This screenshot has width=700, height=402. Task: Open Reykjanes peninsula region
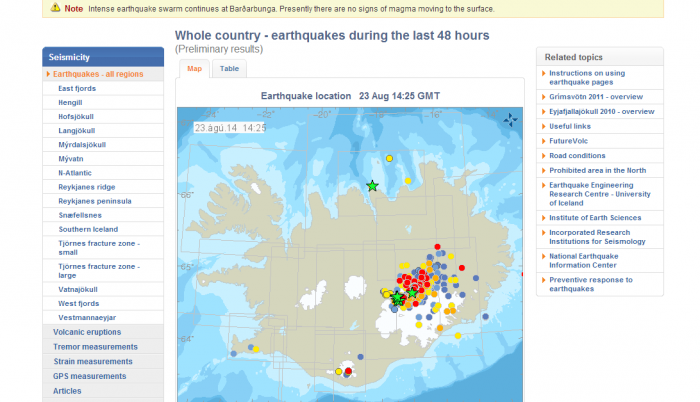point(96,201)
